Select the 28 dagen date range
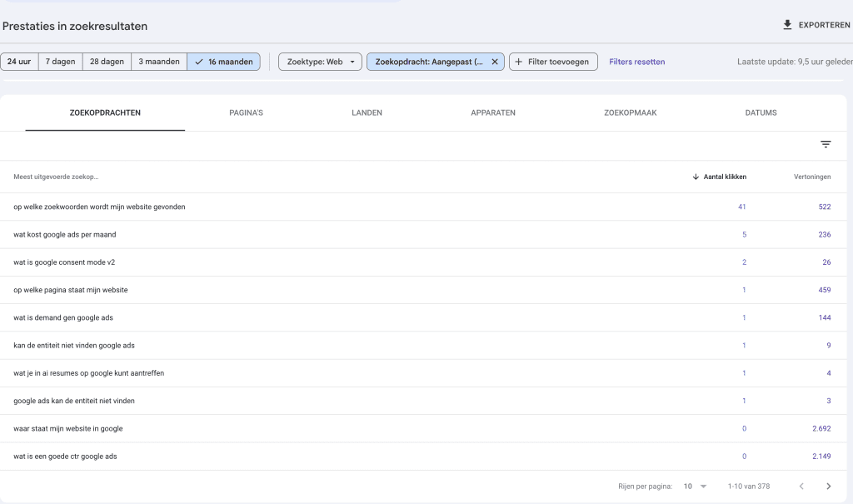This screenshot has width=853, height=504. (107, 62)
